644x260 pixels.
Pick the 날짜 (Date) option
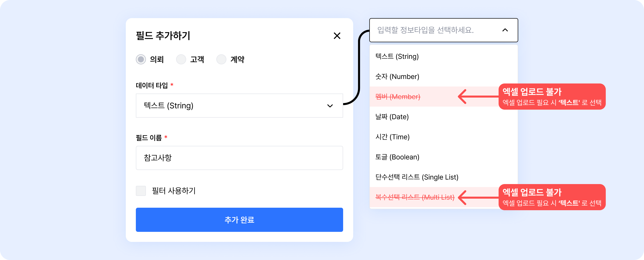click(392, 117)
